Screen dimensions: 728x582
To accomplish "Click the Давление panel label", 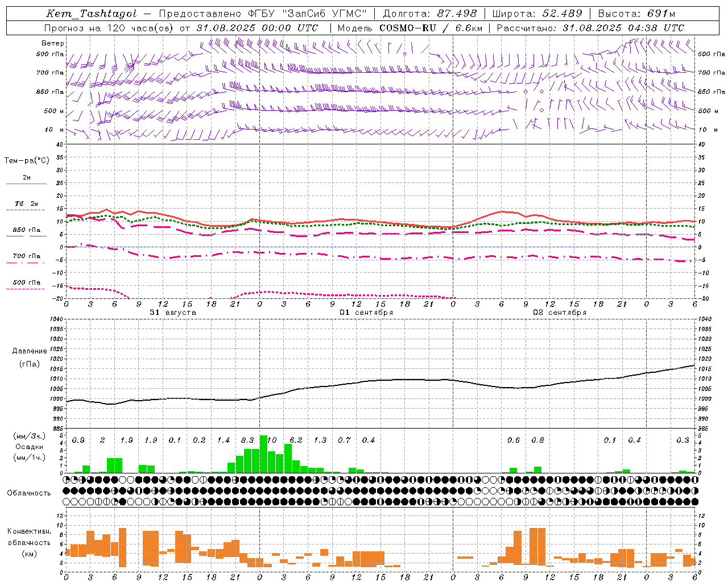I will point(30,351).
